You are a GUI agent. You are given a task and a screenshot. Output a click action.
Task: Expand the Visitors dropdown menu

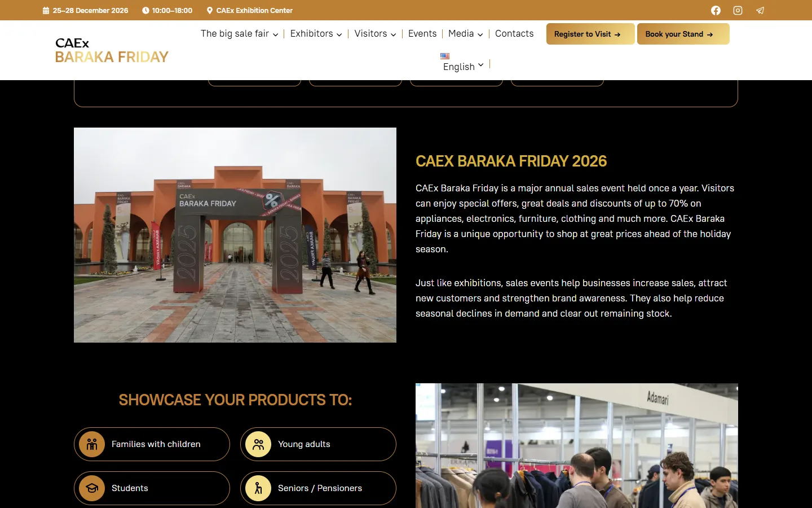[376, 34]
